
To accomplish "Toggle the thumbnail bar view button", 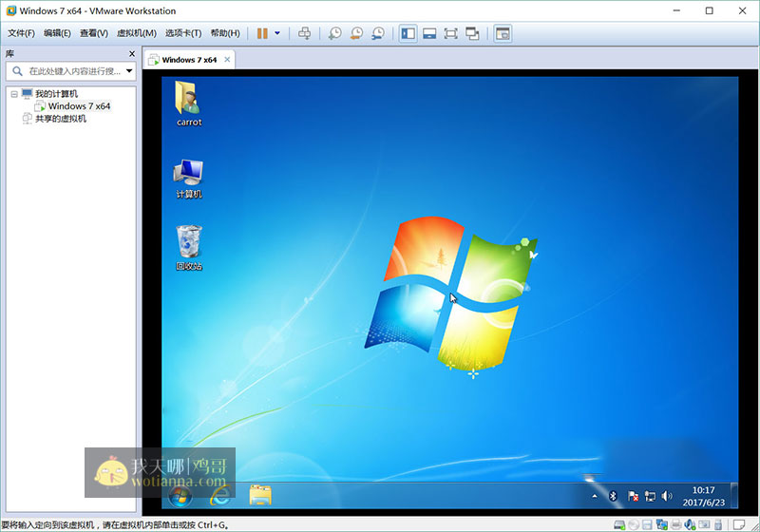I will point(429,33).
